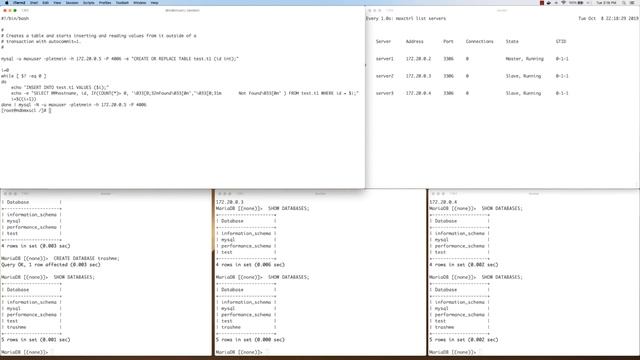Open the Session menu
Viewport: 640px width, 360px height.
tap(72, 2)
